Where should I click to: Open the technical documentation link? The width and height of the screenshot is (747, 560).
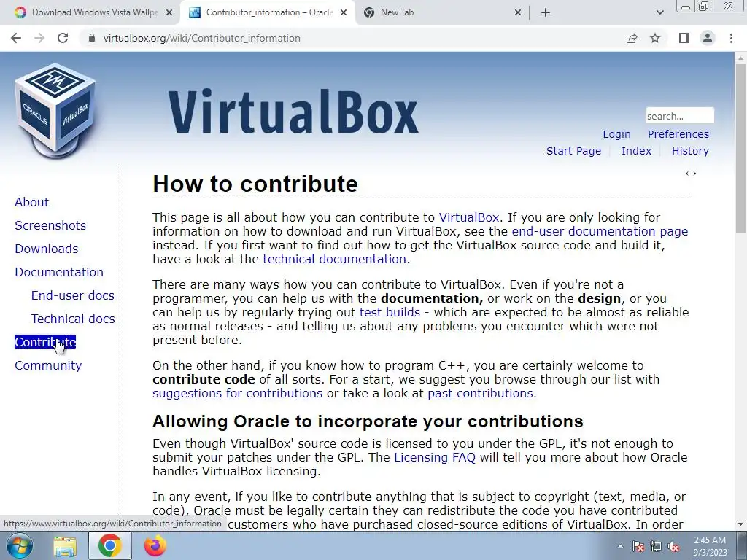tap(334, 259)
